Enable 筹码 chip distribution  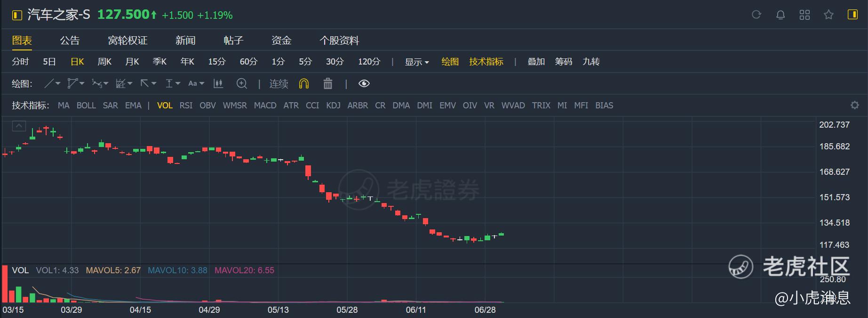pos(564,62)
